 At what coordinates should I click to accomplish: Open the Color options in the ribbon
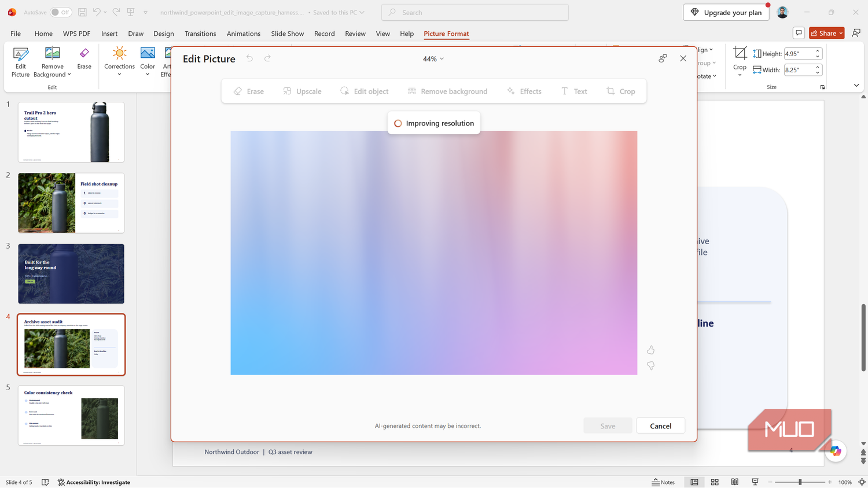(x=148, y=62)
